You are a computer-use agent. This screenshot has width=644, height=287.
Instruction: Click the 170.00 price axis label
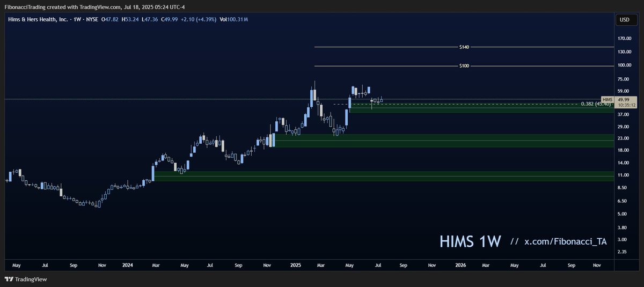(624, 39)
